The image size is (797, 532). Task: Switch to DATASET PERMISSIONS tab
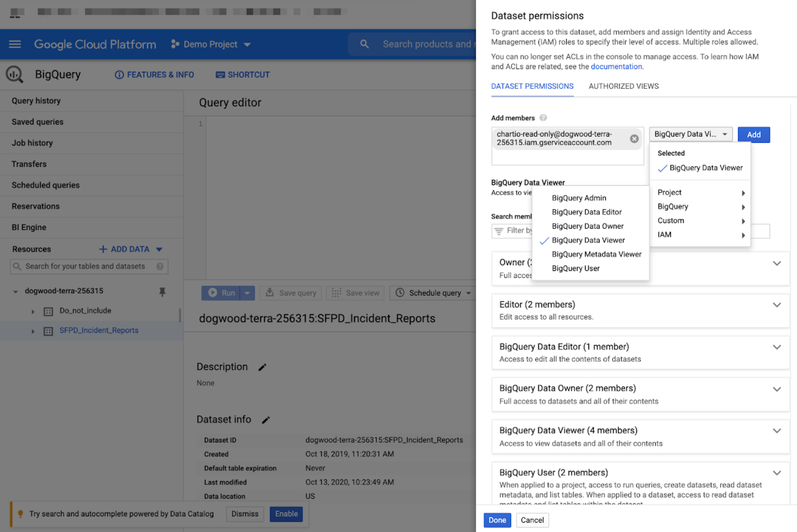532,86
